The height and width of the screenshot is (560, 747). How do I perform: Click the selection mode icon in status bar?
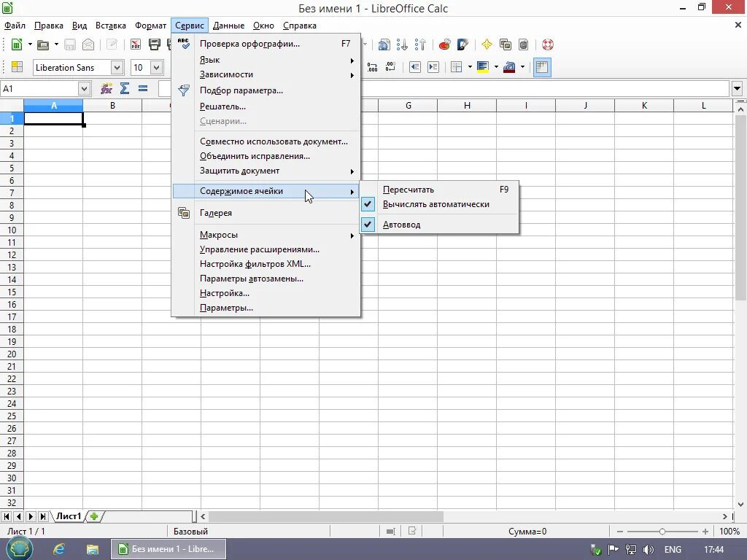tap(391, 532)
